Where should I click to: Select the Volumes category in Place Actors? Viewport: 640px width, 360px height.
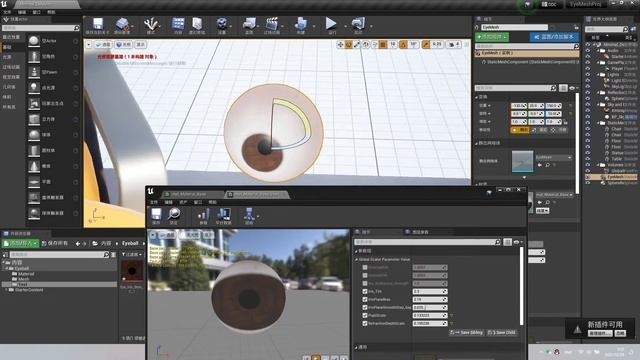pos(7,97)
